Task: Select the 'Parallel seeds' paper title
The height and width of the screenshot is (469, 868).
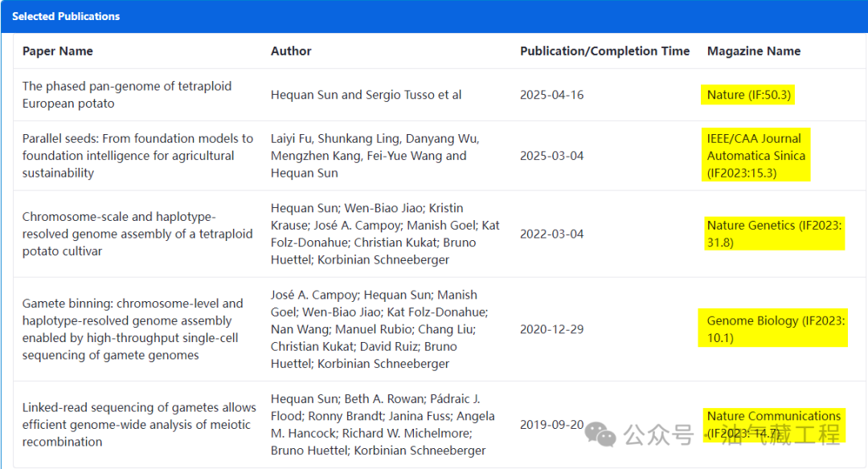Action: pos(138,156)
